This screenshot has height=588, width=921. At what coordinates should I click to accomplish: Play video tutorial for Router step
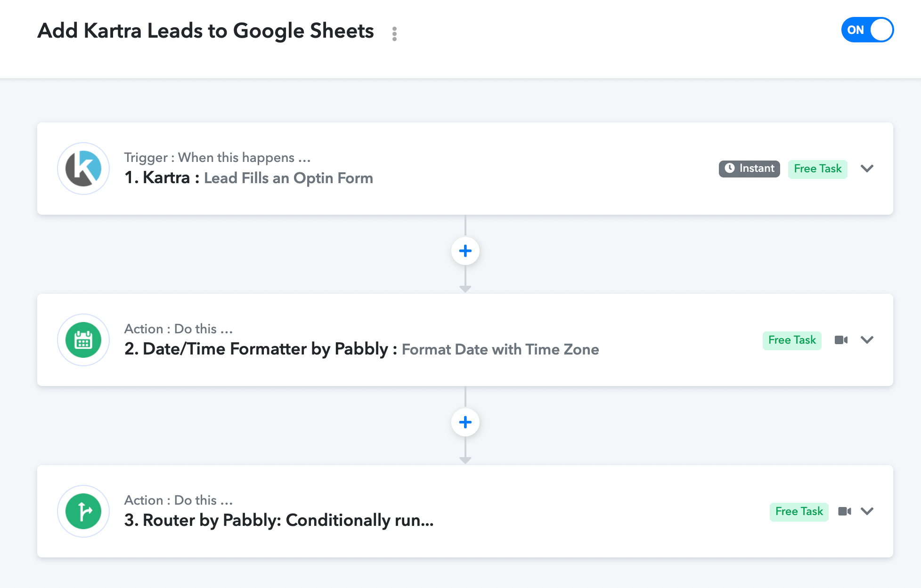pos(845,511)
